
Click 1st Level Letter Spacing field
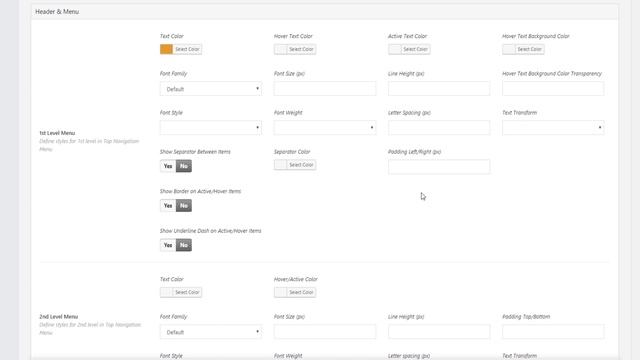(x=439, y=128)
